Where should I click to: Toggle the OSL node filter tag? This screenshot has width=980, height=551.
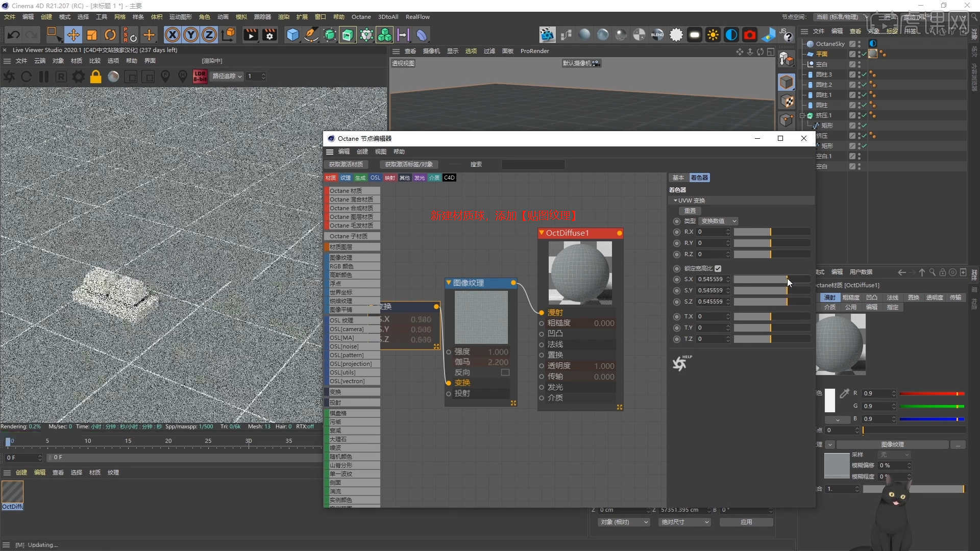(x=375, y=178)
